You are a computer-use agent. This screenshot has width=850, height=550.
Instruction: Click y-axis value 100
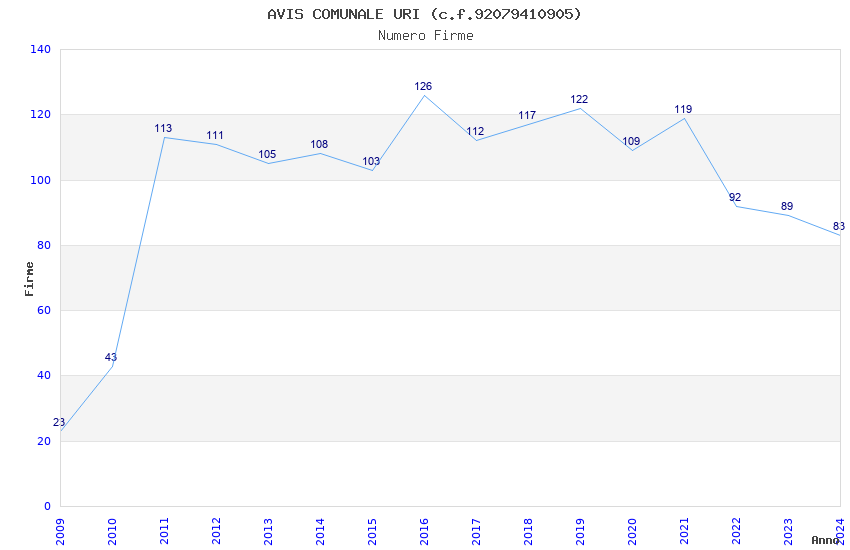pos(41,180)
